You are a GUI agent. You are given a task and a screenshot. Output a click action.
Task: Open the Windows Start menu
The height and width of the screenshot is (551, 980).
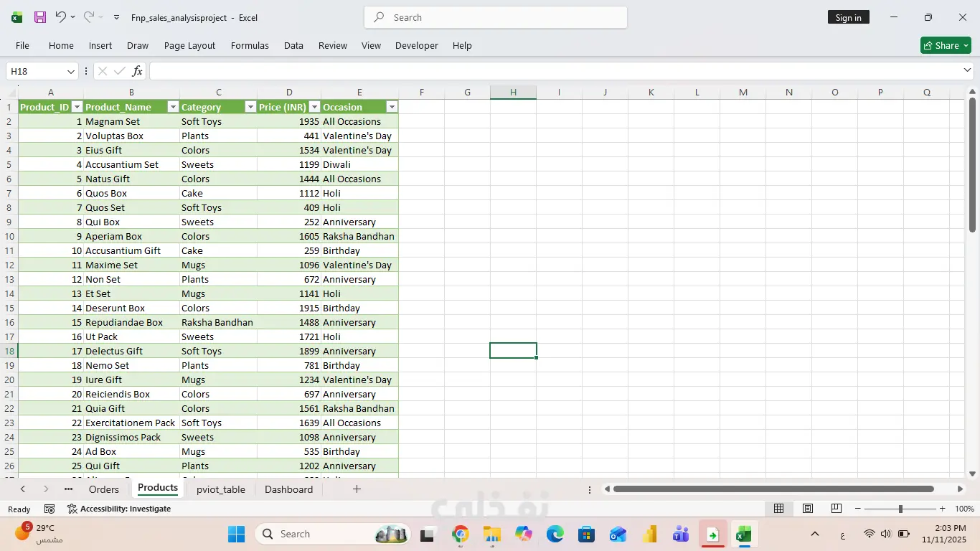point(236,534)
